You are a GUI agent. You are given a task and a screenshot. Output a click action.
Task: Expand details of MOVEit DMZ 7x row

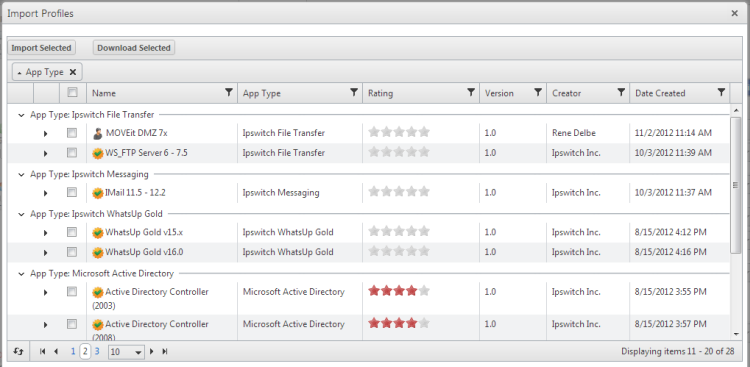pos(45,133)
